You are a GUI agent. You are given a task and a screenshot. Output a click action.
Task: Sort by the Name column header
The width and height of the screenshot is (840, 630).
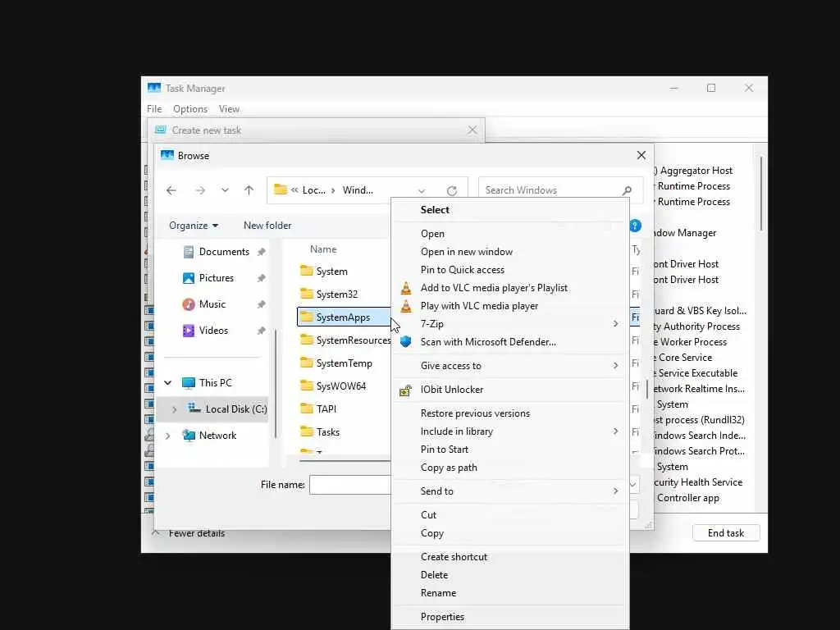point(323,249)
